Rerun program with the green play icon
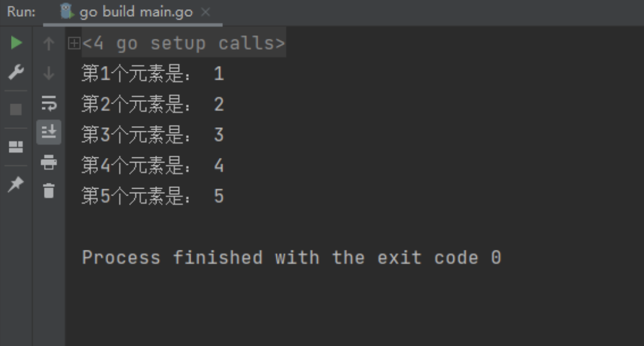644x346 pixels. (x=16, y=43)
